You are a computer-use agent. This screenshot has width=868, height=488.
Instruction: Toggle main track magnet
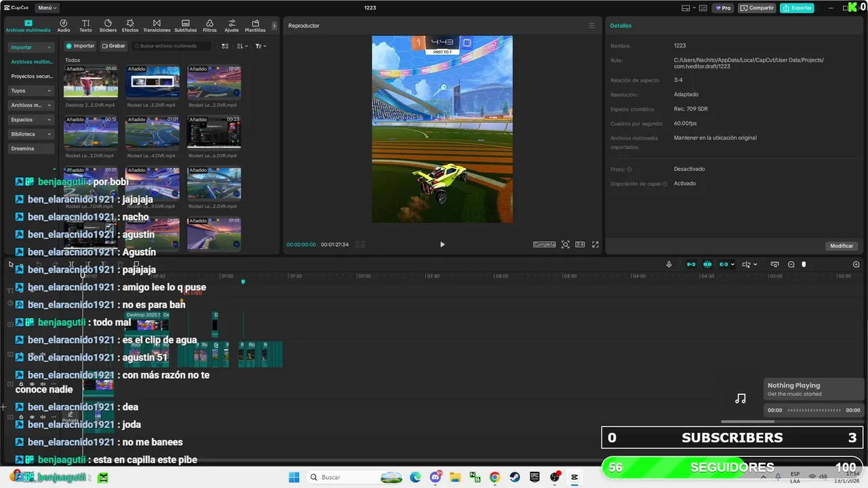tap(691, 264)
